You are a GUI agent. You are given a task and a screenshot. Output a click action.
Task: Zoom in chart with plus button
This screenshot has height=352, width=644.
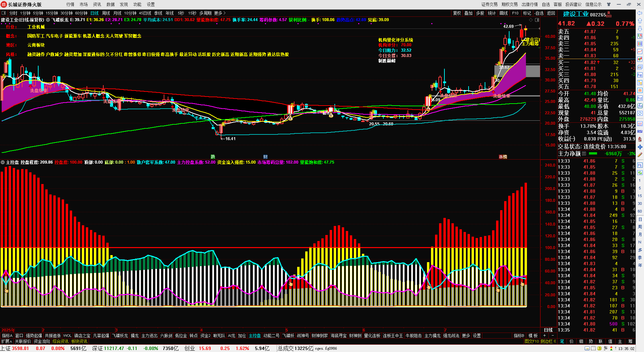click(x=545, y=336)
